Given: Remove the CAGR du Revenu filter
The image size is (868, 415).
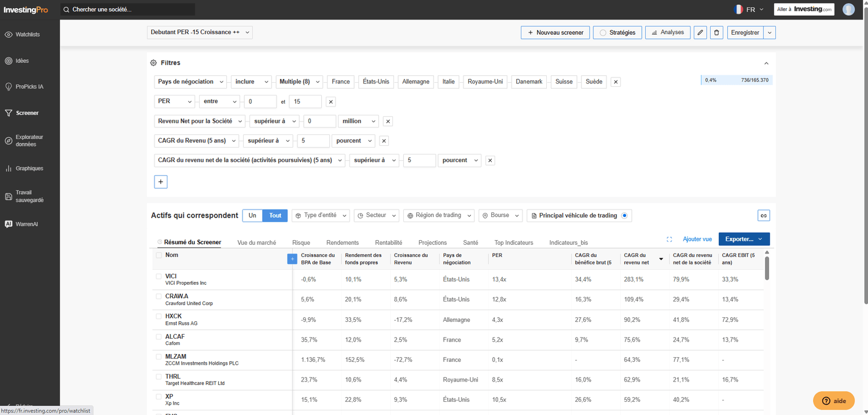Looking at the screenshot, I should pos(384,141).
